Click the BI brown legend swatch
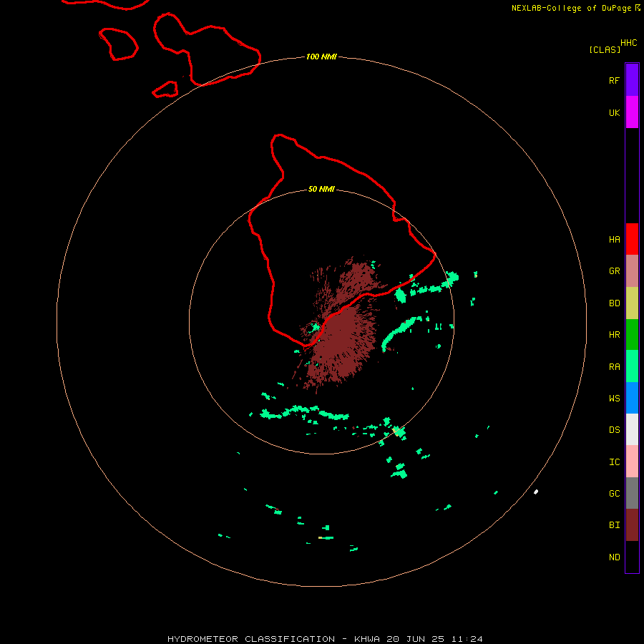The height and width of the screenshot is (644, 644). point(632,525)
